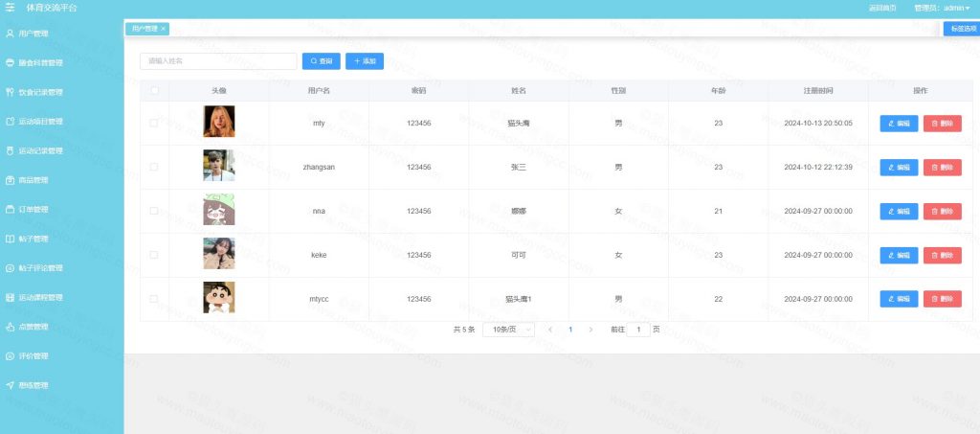The width and height of the screenshot is (980, 434).
Task: Click the paper-plane icon at sidebar bottom
Action: [10, 385]
